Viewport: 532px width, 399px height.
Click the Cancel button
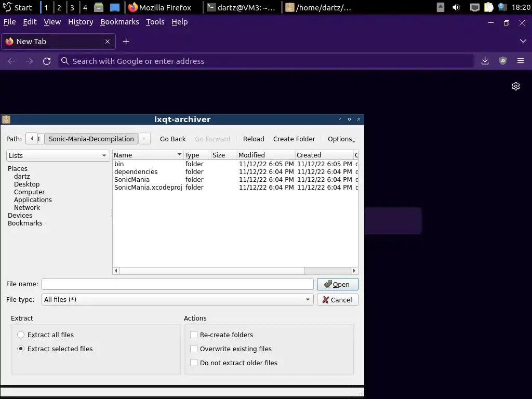[x=338, y=300]
